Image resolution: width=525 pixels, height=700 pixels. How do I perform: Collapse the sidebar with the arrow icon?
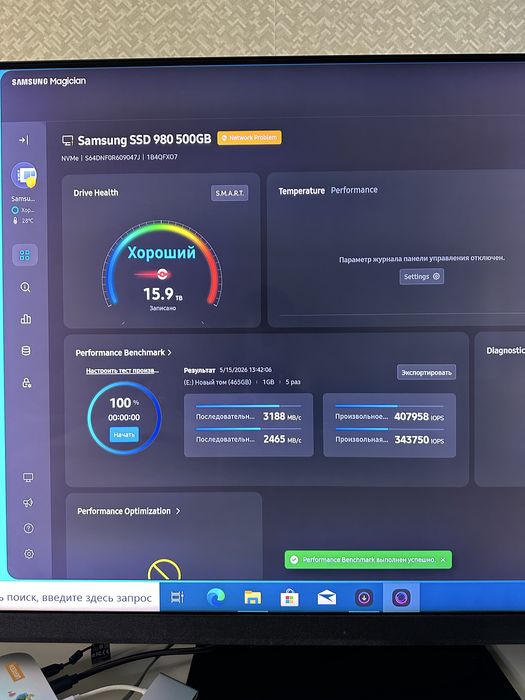point(24,140)
